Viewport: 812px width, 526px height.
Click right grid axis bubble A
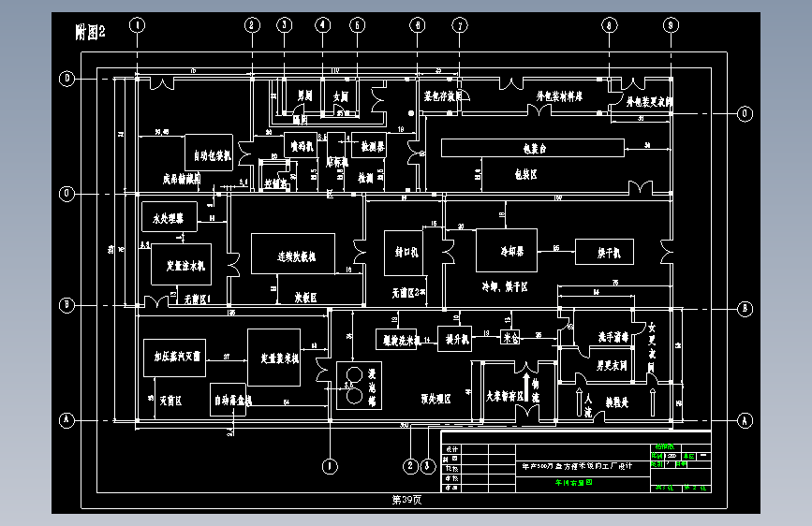(x=745, y=420)
